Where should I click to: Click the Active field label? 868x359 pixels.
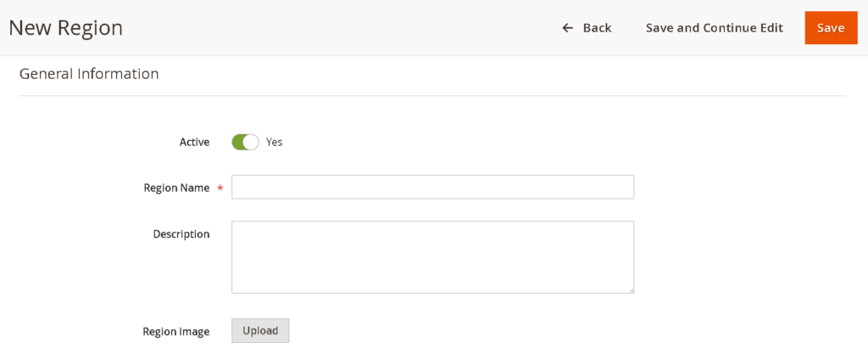tap(194, 142)
